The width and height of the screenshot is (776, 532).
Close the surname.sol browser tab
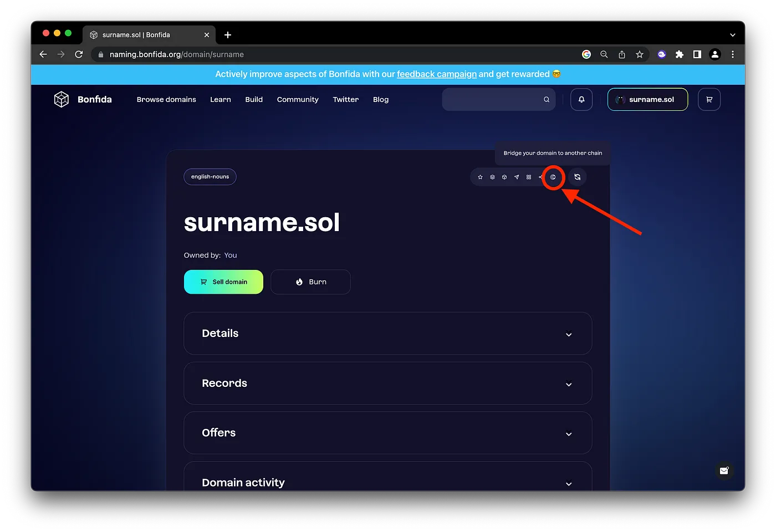coord(207,35)
